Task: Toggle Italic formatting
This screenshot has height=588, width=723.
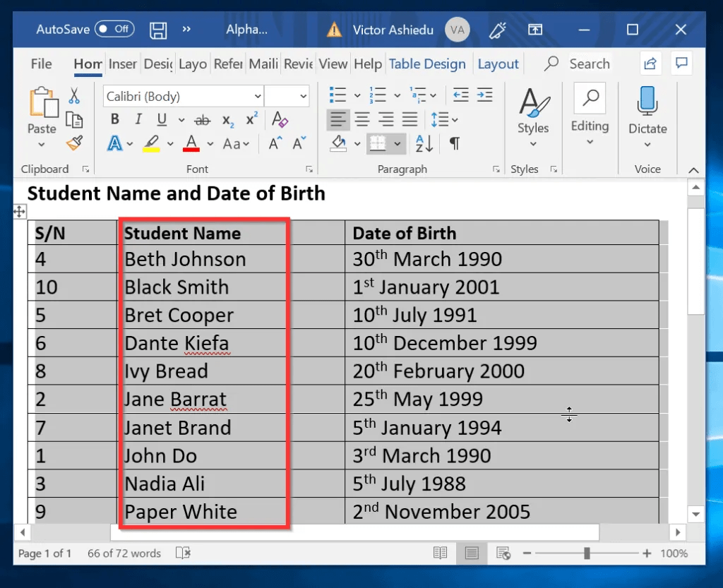Action: [x=137, y=119]
